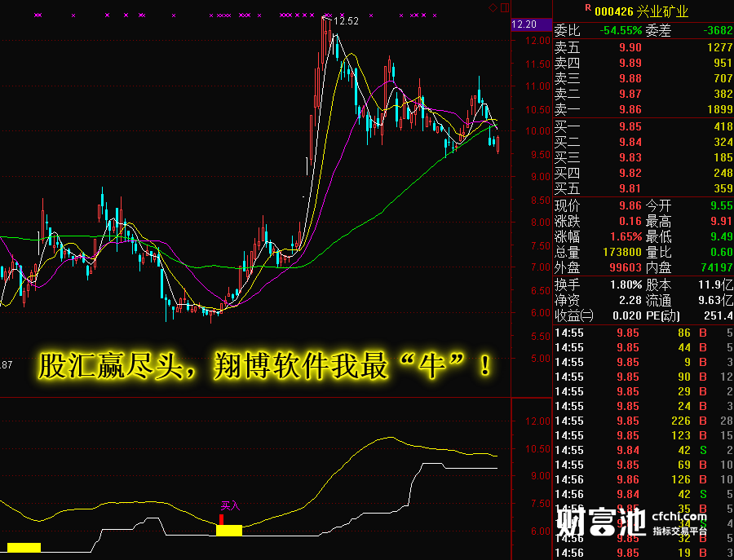Click the 涨跌 value 0.16

pos(630,221)
